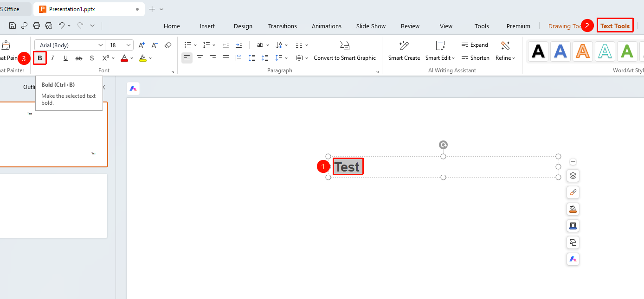644x299 pixels.
Task: Increase font size with larger A icon
Action: click(142, 45)
